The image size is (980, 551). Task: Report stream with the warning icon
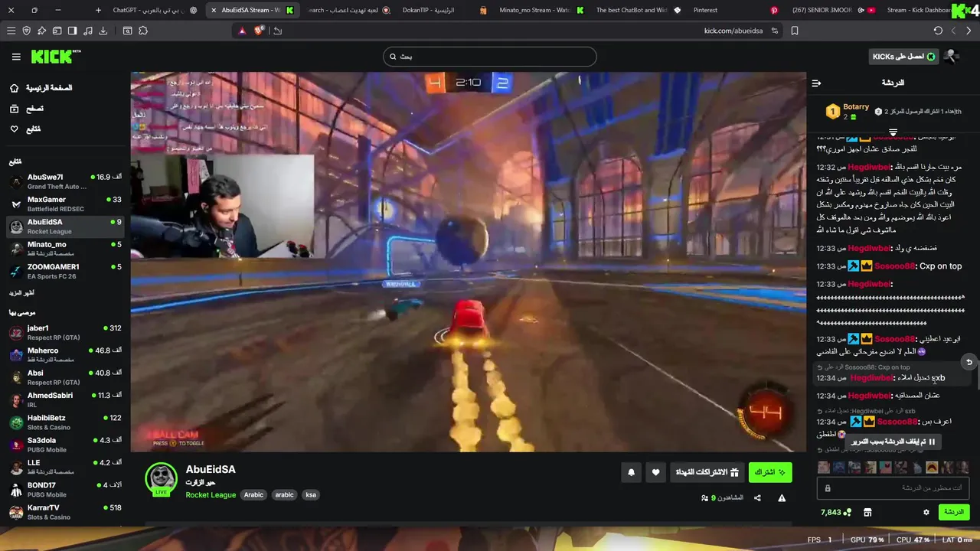782,498
